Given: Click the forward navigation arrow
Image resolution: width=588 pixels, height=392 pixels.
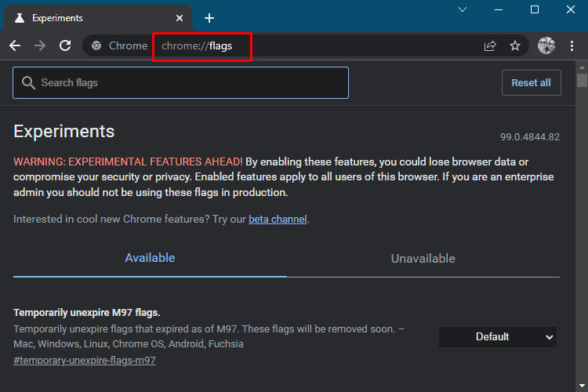Looking at the screenshot, I should 40,45.
